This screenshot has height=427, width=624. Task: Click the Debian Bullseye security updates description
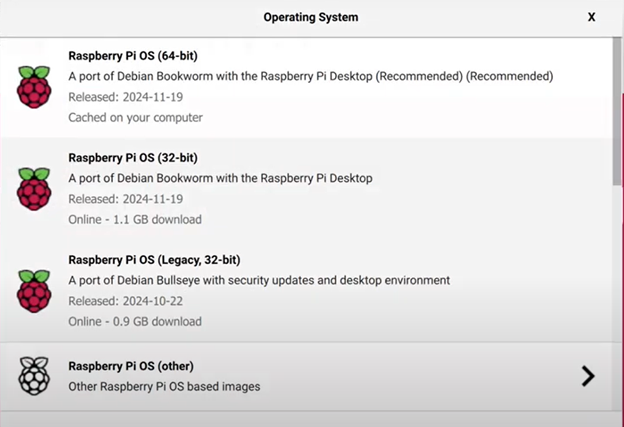(x=259, y=280)
